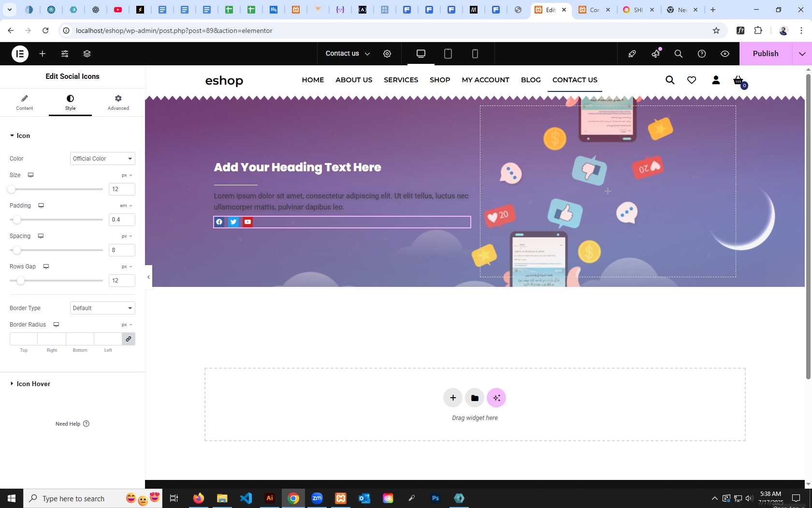Open Windows Start menu
The height and width of the screenshot is (508, 812).
12,498
